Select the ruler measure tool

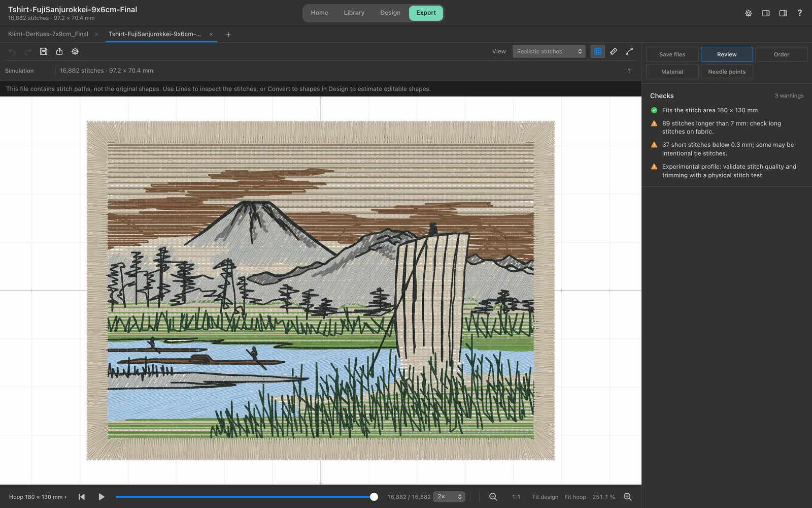(614, 51)
